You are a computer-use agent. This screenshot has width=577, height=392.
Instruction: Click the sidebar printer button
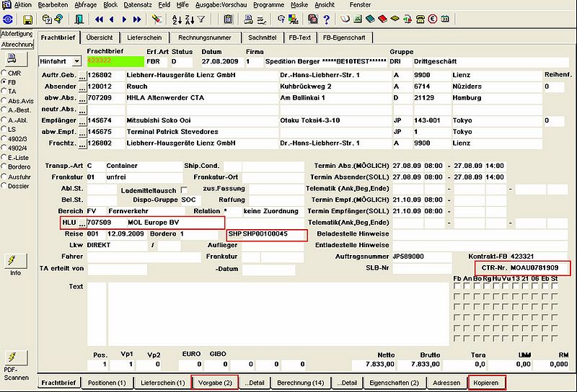coord(15,58)
